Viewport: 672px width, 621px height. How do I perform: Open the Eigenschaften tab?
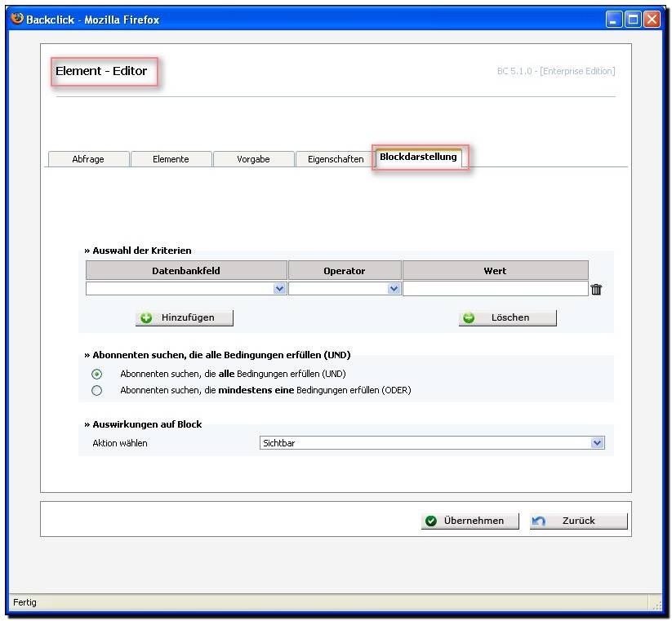tap(336, 159)
